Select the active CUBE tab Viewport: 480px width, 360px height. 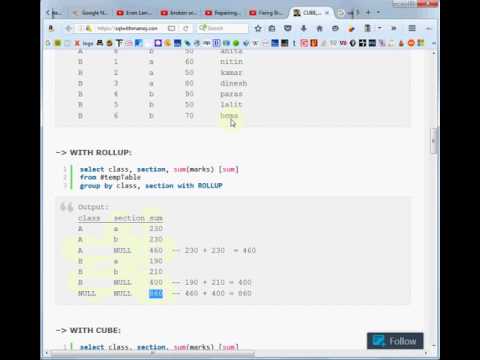(x=311, y=13)
